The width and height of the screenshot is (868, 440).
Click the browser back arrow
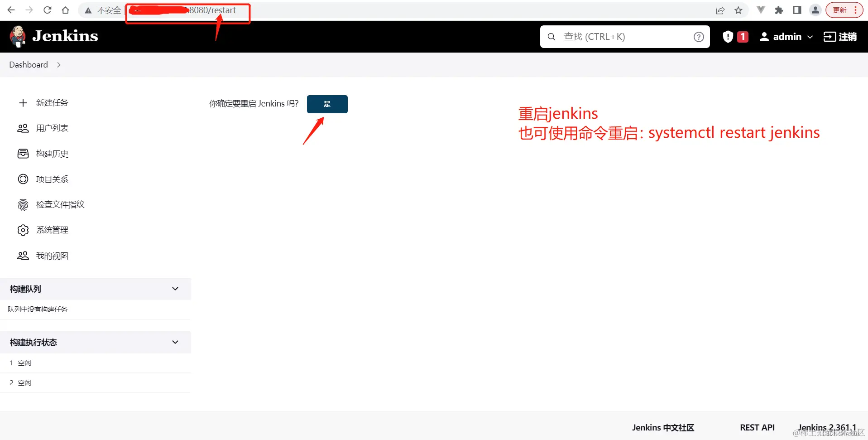coord(11,10)
